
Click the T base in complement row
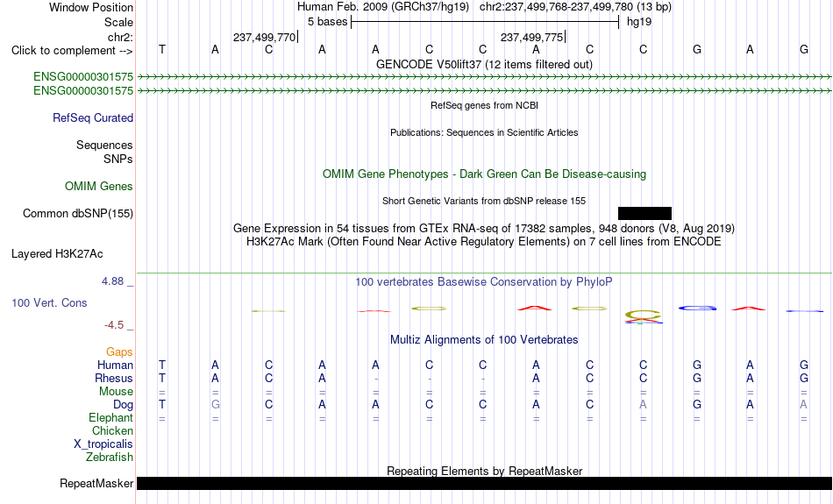(162, 49)
